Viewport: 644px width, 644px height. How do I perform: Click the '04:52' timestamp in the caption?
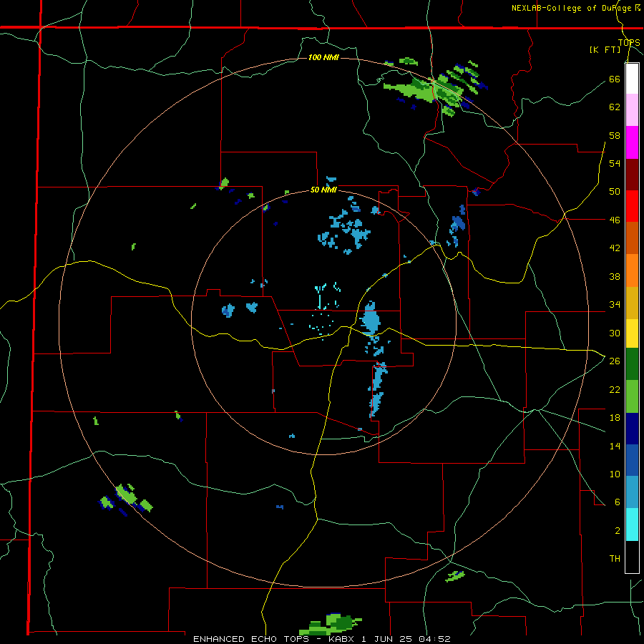tap(434, 639)
